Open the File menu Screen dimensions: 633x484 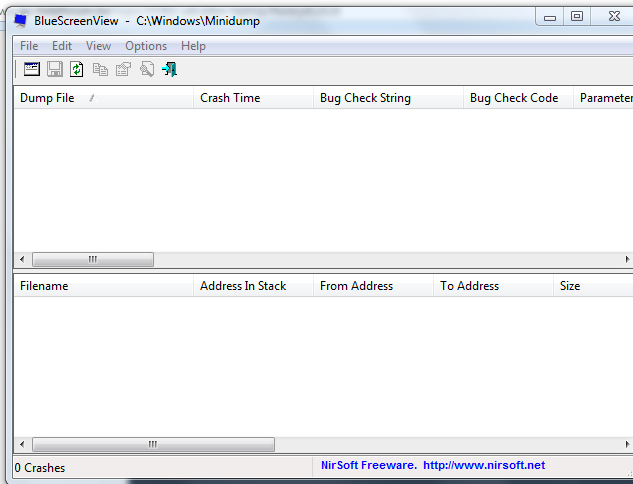point(29,46)
